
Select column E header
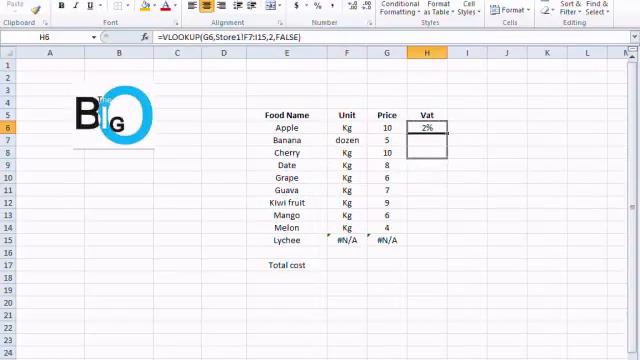pos(287,53)
